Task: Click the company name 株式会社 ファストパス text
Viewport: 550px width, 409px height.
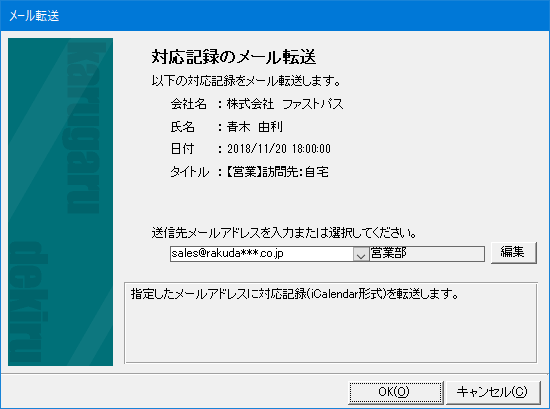Action: [x=285, y=104]
